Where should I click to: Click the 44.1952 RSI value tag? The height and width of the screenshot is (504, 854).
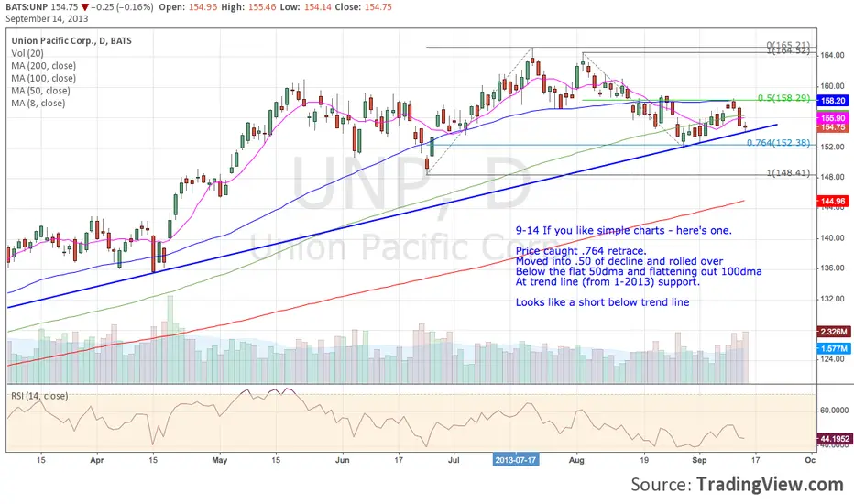[835, 439]
